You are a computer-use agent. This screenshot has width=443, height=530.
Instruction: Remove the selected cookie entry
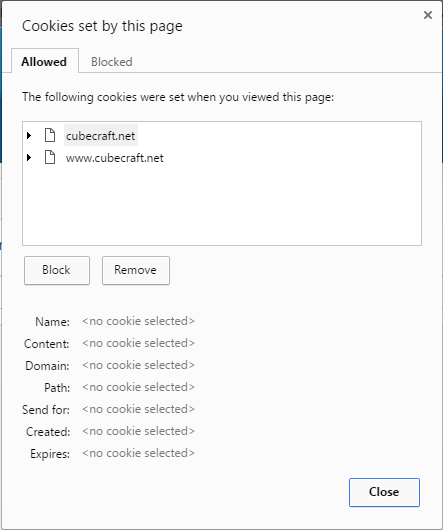coord(136,270)
